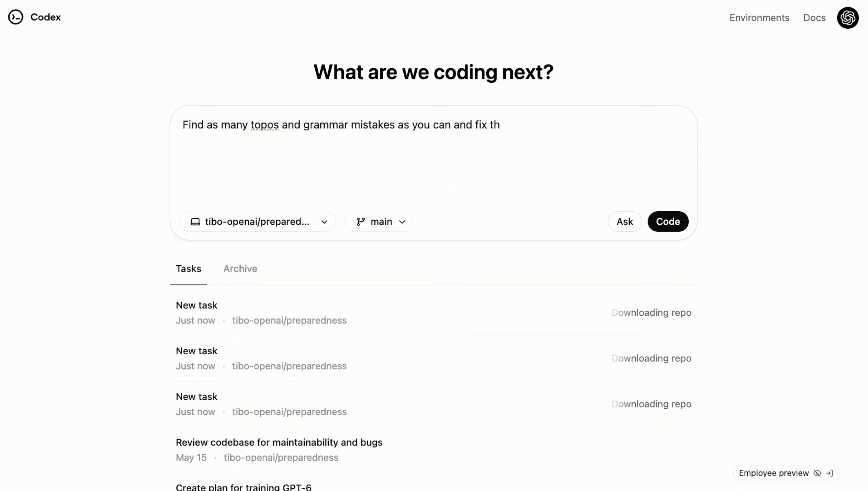Click the laptop icon in the environment selector
The height and width of the screenshot is (491, 868).
195,222
